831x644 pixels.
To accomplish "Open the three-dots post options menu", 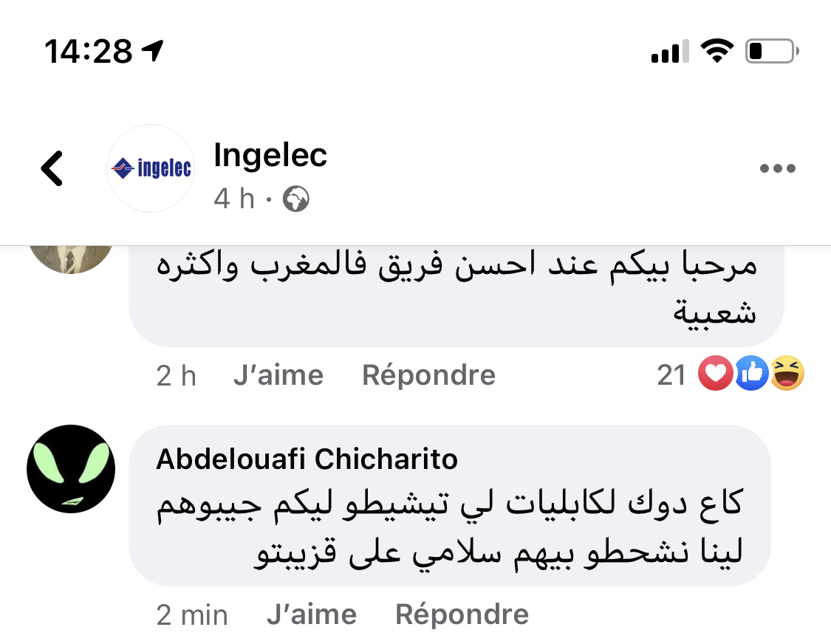I will coord(777,168).
